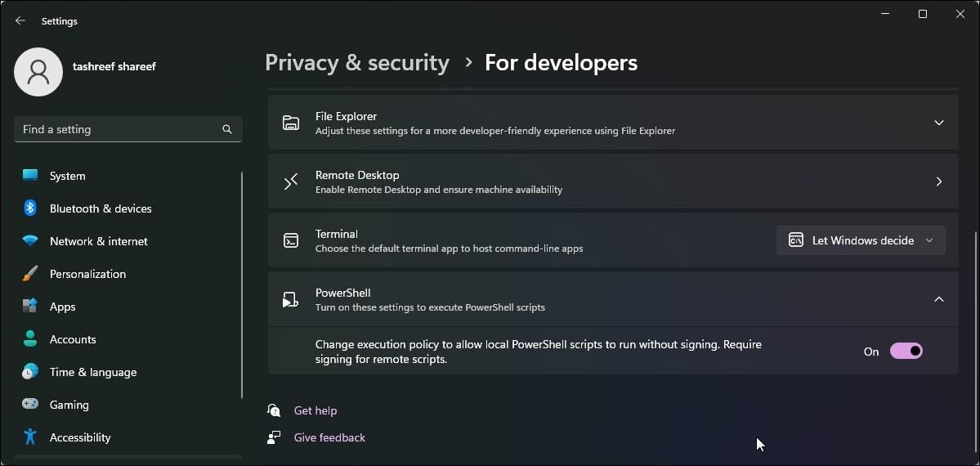Open Remote Desktop page via right chevron
The image size is (980, 466).
(939, 181)
